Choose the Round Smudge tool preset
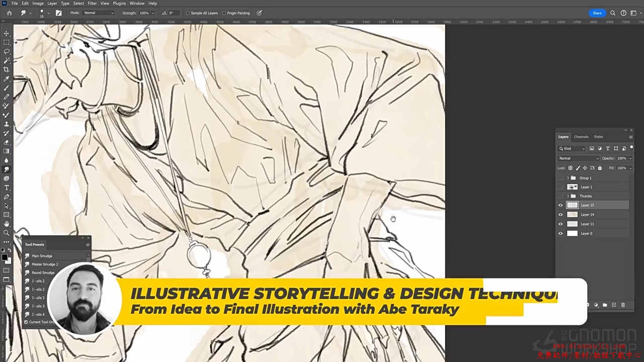The width and height of the screenshot is (644, 362). (43, 273)
